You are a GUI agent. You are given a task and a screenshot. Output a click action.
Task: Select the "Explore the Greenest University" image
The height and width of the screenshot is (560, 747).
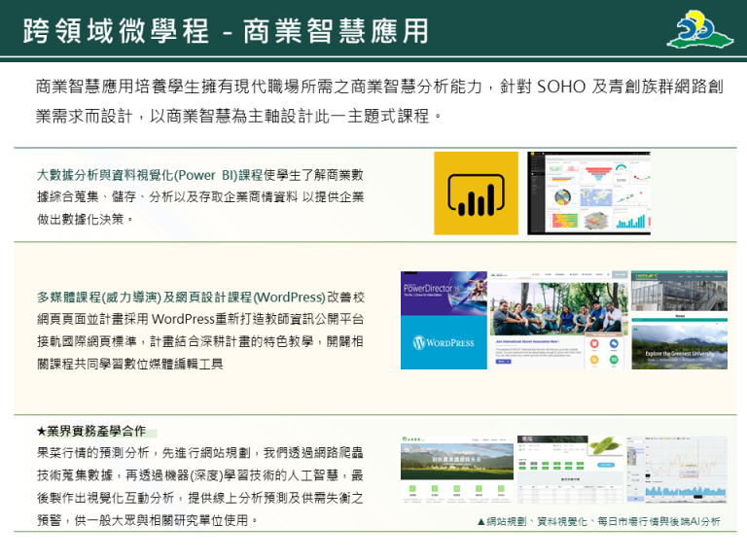pos(679,340)
